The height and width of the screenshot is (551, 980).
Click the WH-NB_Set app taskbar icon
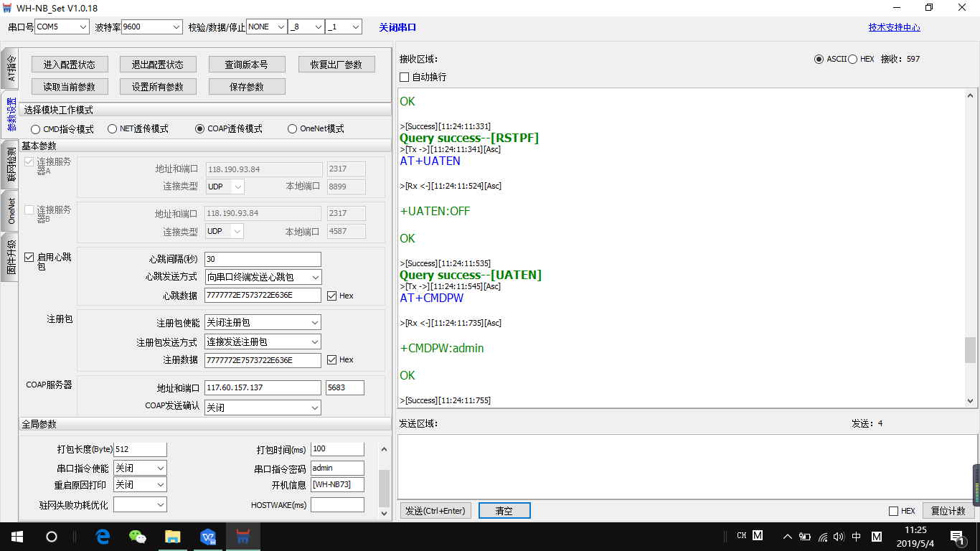coord(242,536)
